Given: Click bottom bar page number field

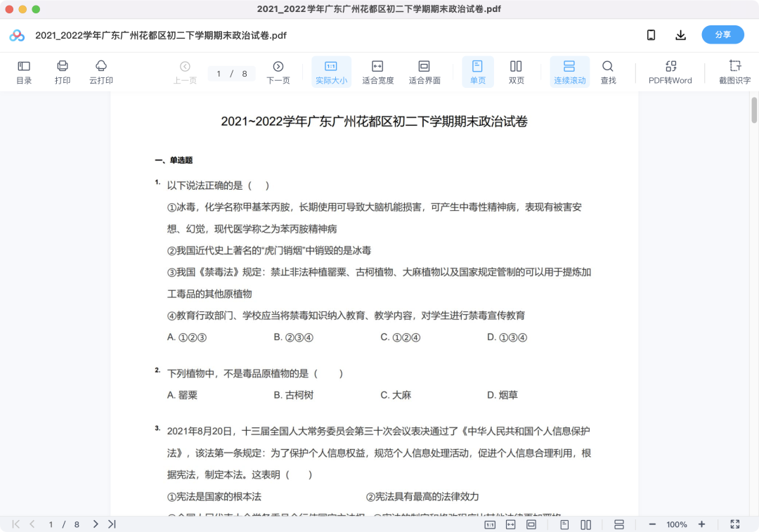Looking at the screenshot, I should (51, 524).
